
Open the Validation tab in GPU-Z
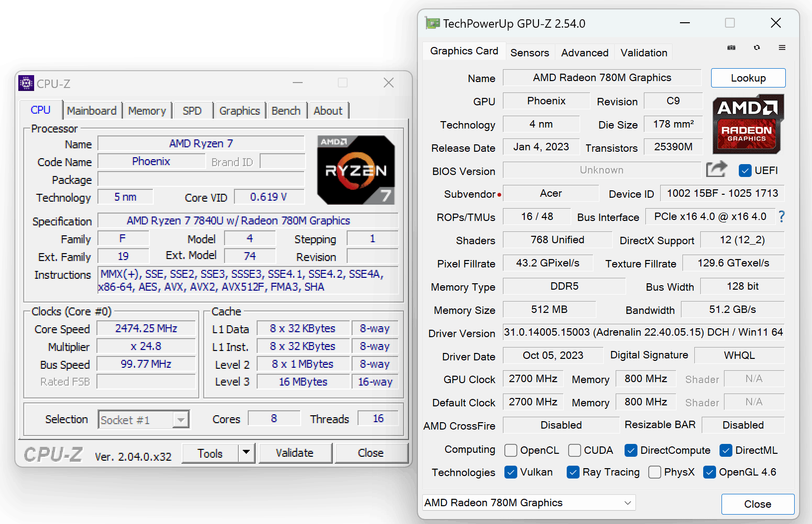tap(644, 52)
